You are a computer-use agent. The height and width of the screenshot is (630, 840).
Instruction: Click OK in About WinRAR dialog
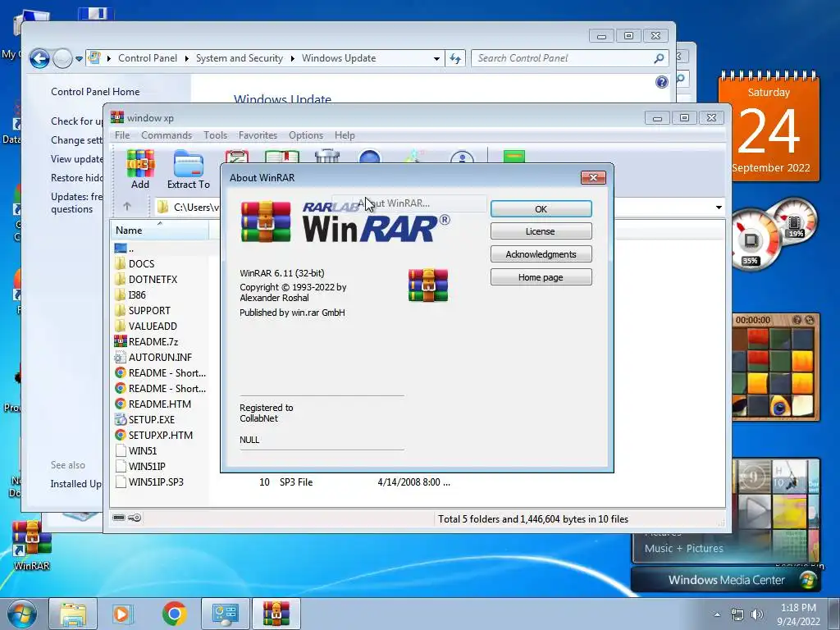(x=541, y=209)
